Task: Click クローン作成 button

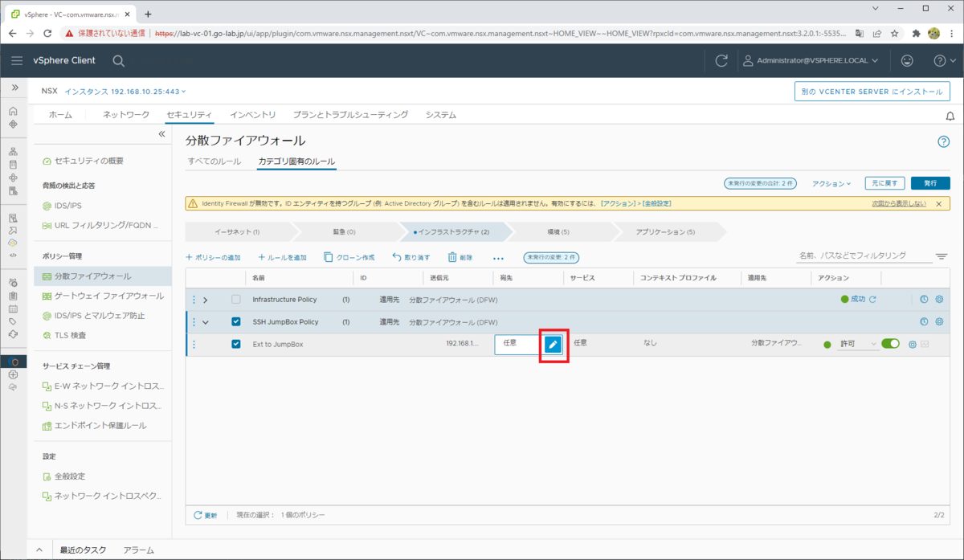Action: click(x=349, y=257)
